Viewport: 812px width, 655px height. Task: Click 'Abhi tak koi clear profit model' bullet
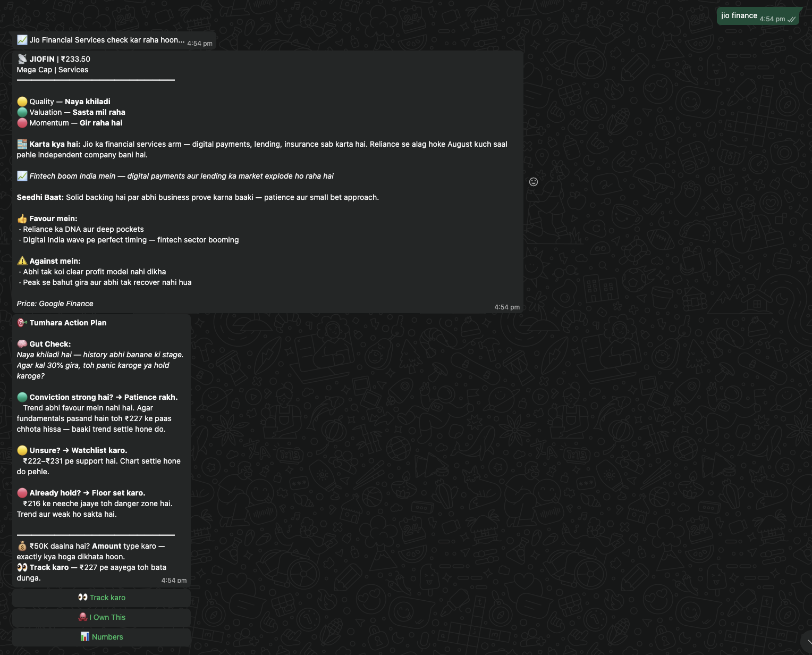(92, 272)
